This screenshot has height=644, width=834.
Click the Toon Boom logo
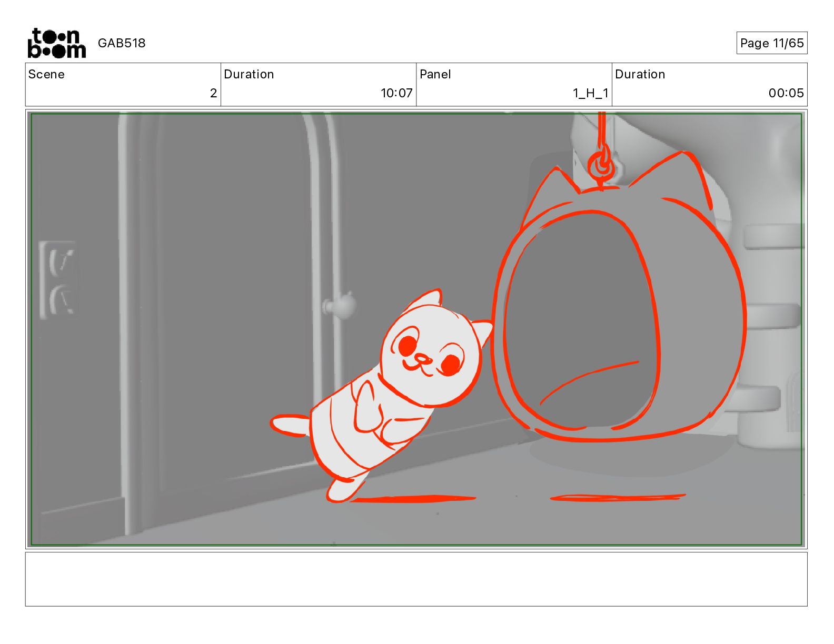click(56, 43)
